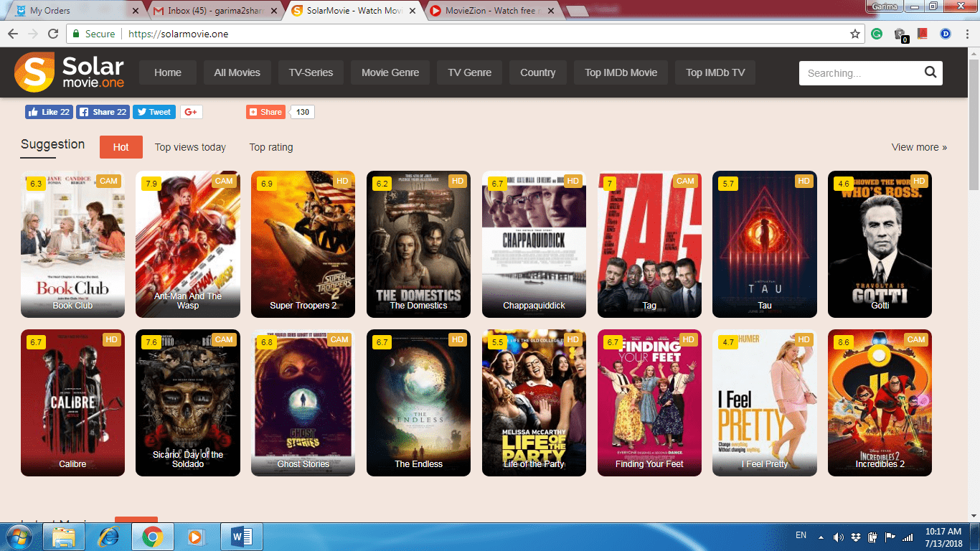Show hidden tray icons arrow
Image resolution: width=980 pixels, height=551 pixels.
[x=821, y=537]
